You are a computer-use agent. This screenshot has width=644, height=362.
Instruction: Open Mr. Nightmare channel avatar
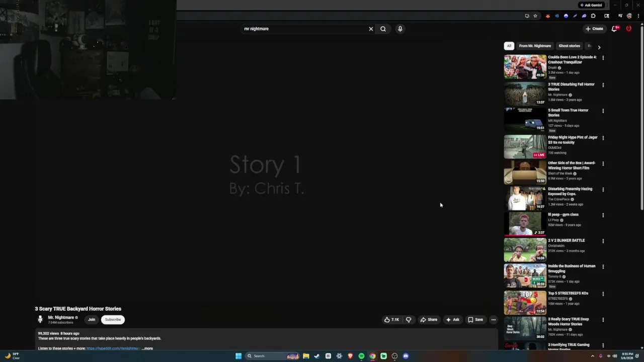coord(40,319)
